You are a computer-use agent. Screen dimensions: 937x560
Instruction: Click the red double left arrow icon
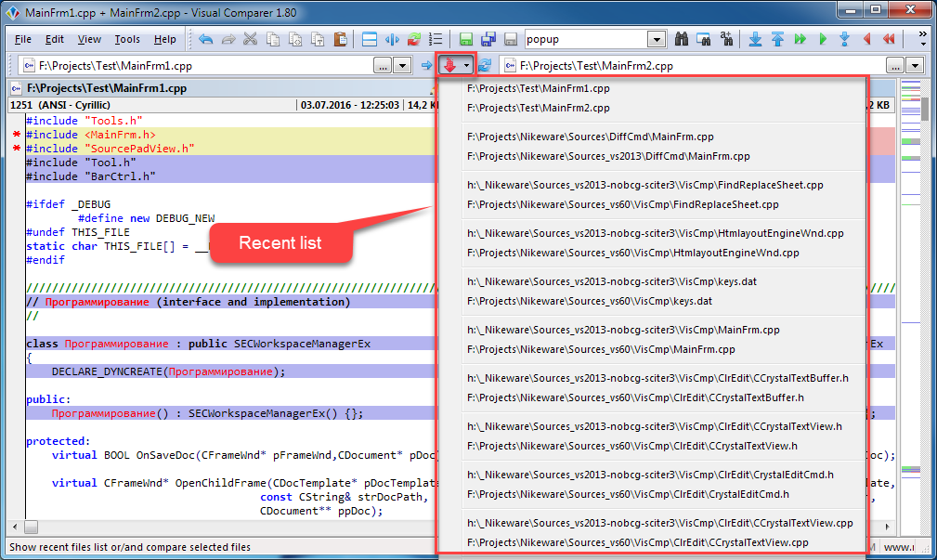pos(890,40)
